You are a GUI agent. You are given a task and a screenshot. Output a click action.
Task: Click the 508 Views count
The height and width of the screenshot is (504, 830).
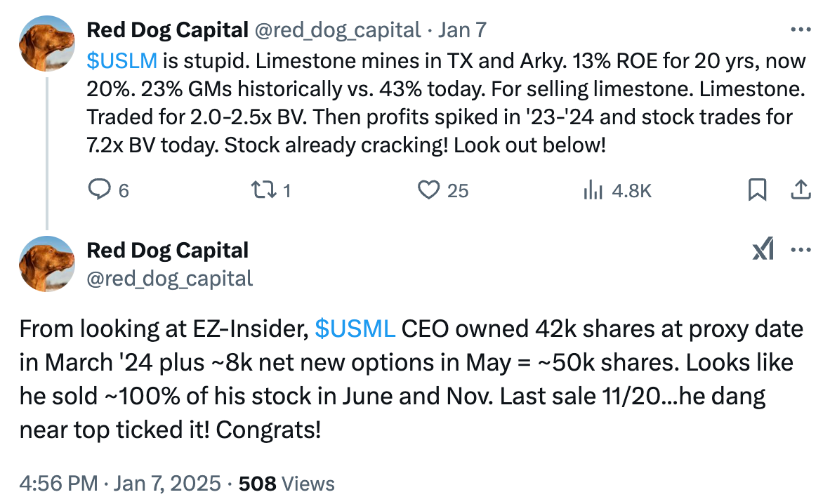coord(286,484)
